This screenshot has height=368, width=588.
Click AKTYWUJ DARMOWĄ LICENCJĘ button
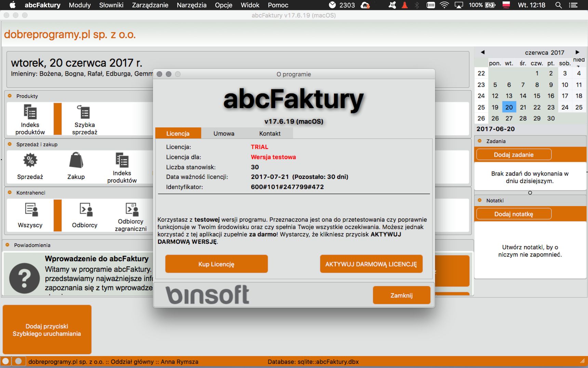click(x=371, y=264)
